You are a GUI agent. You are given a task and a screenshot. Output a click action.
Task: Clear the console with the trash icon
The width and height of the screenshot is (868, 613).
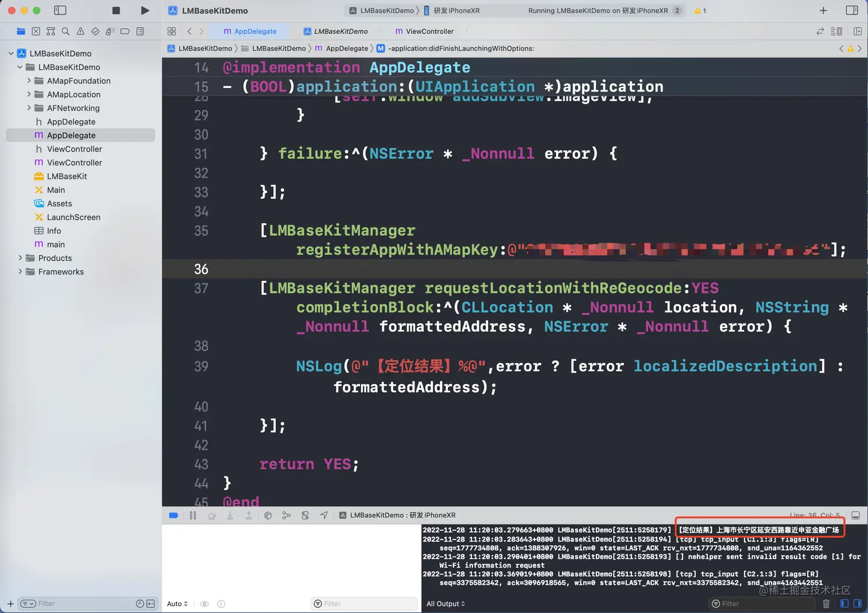(826, 604)
